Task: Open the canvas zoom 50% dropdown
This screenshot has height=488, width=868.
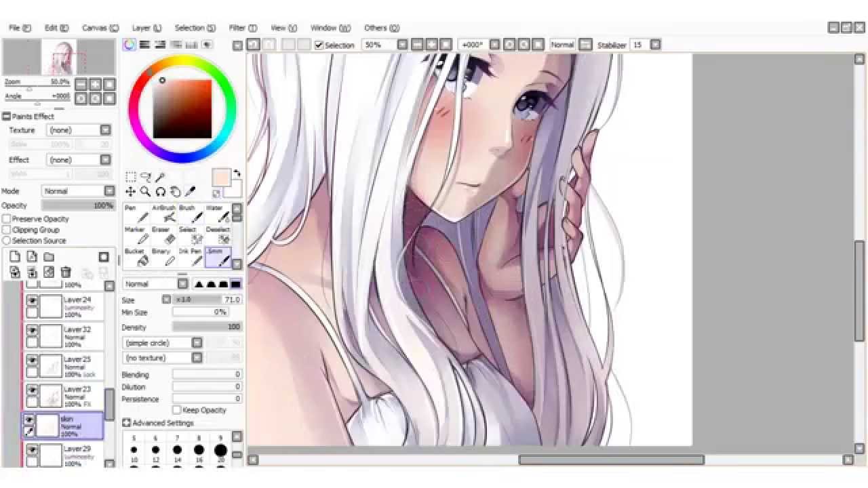Action: (402, 45)
